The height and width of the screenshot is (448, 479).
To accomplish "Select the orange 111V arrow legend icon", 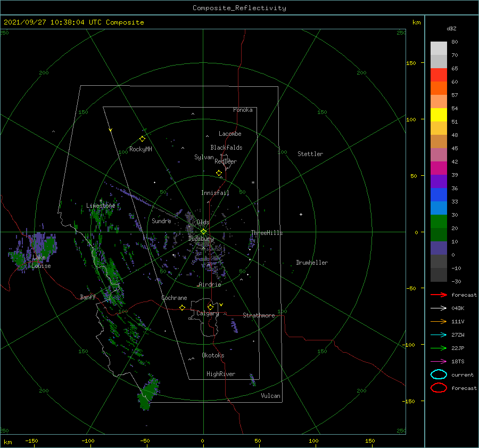I will point(439,321).
